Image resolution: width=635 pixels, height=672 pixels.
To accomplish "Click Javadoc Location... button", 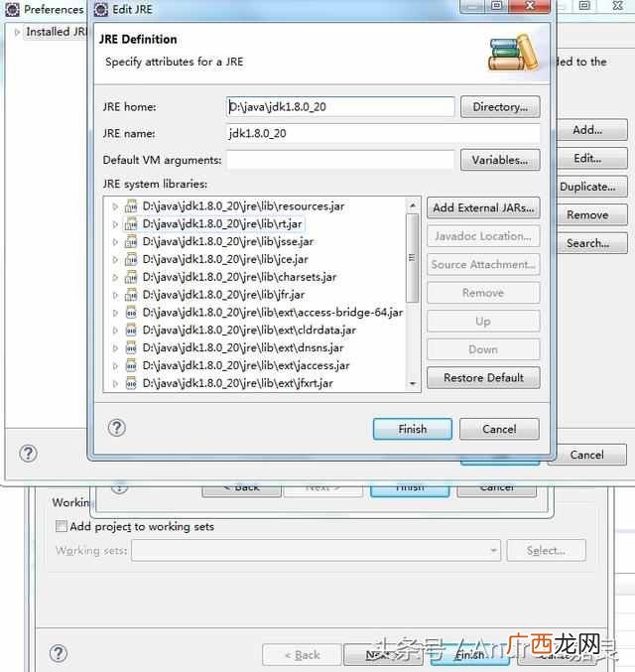I will click(x=483, y=236).
